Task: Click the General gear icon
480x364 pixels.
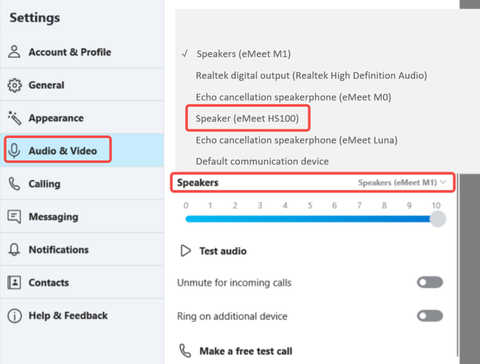Action: [14, 85]
